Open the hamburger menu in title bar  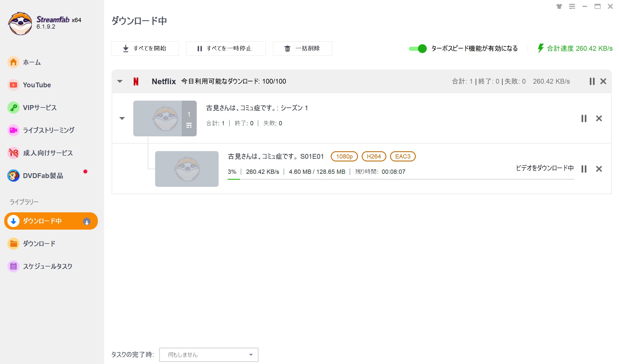572,6
